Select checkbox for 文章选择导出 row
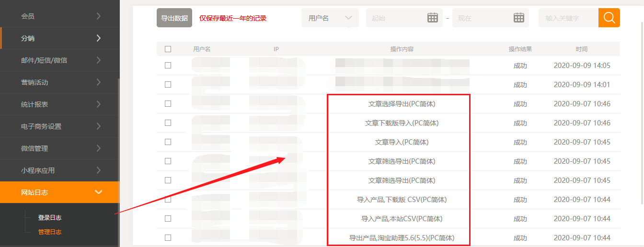 (168, 104)
